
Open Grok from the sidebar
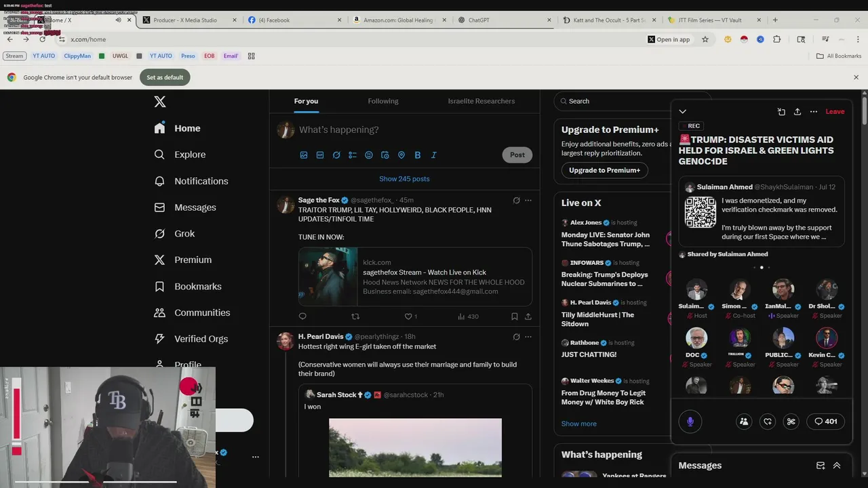pos(174,234)
